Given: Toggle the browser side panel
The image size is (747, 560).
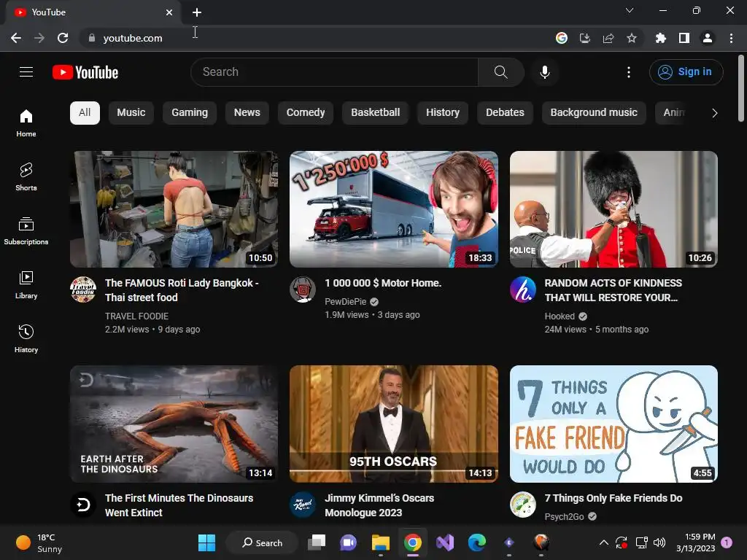Looking at the screenshot, I should click(x=684, y=38).
